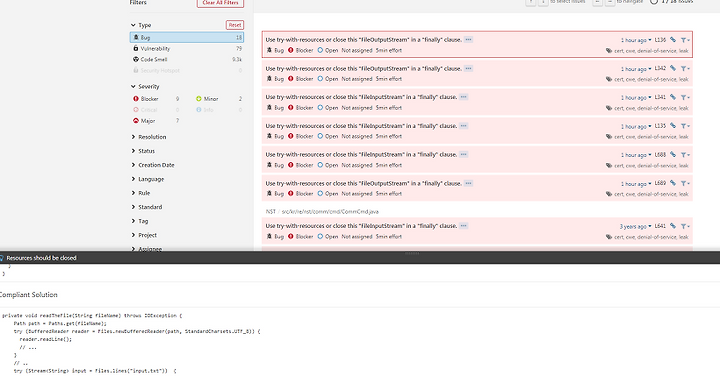Open rule details ellipsis on L688 issue
The width and height of the screenshot is (720, 376).
(464, 154)
